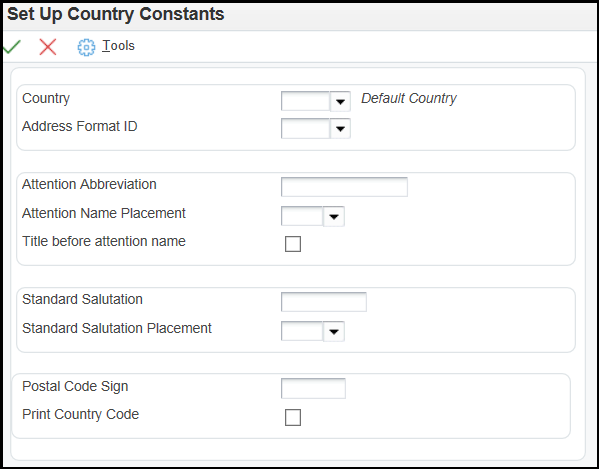Click the Default Country description text
599x469 pixels.
(x=409, y=99)
